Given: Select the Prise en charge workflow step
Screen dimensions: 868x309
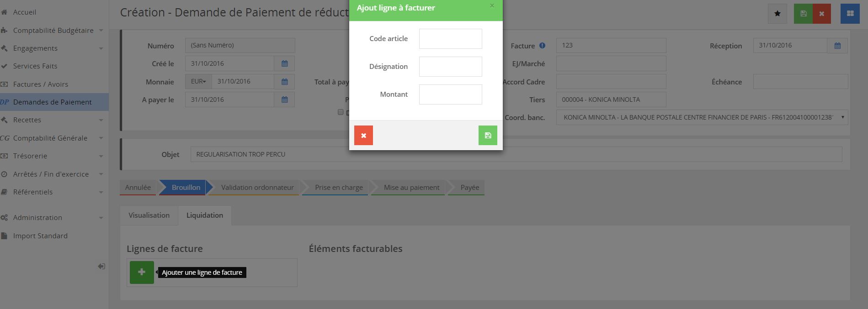Looking at the screenshot, I should tap(338, 188).
